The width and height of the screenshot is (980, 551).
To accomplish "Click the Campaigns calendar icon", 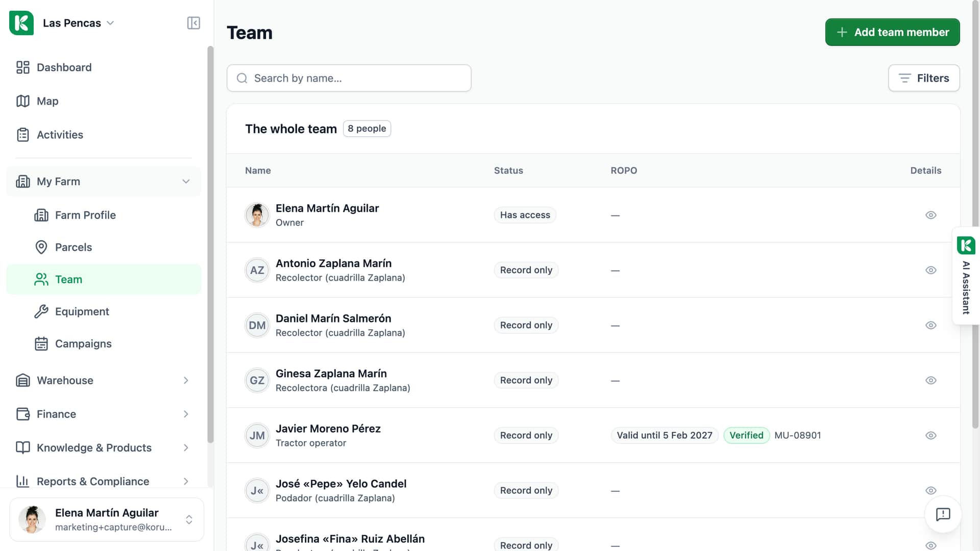I will pyautogui.click(x=41, y=344).
